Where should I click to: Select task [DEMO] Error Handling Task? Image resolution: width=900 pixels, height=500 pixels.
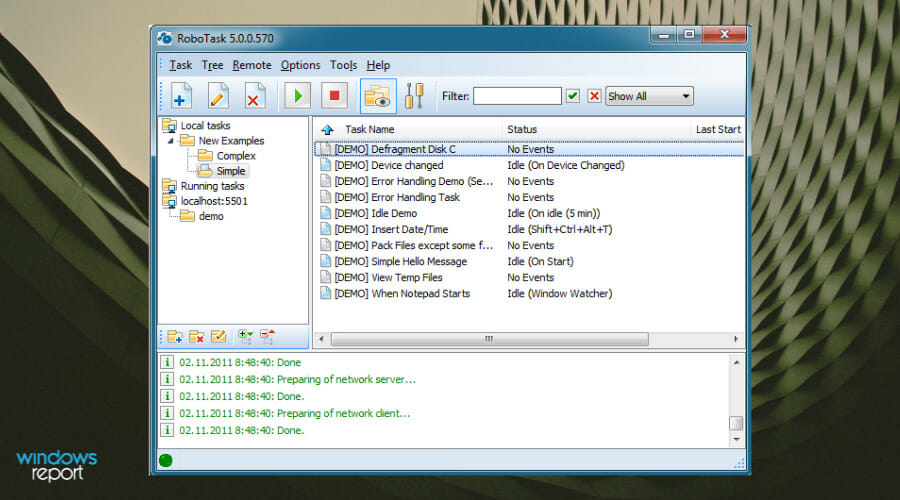click(x=397, y=197)
